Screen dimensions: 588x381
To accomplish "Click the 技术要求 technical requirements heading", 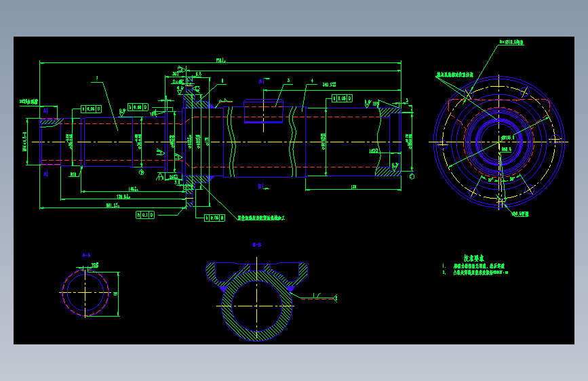I will 474,258.
